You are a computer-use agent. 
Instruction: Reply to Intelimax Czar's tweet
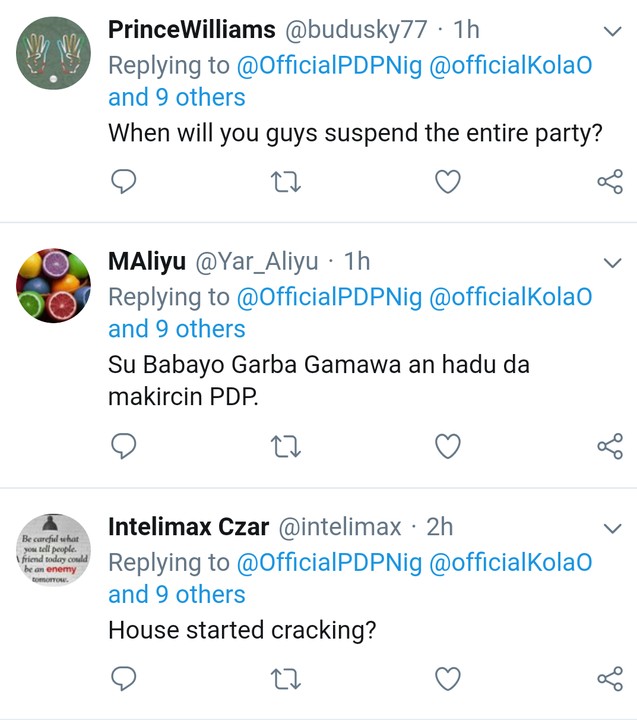click(124, 680)
